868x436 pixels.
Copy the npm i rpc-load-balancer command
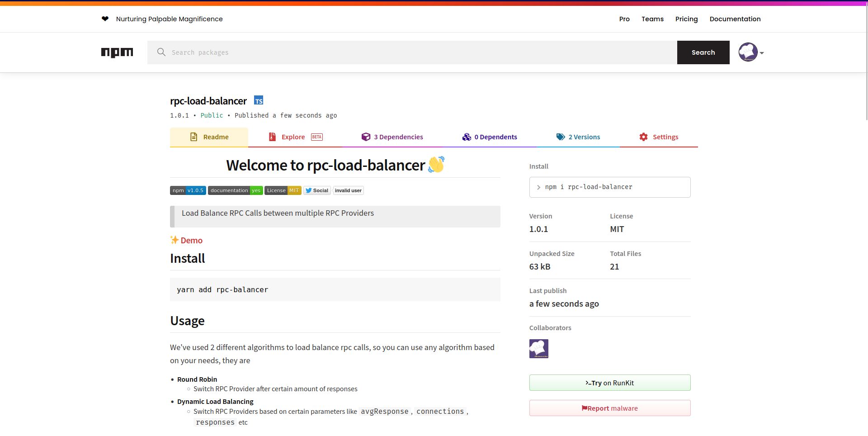[610, 187]
